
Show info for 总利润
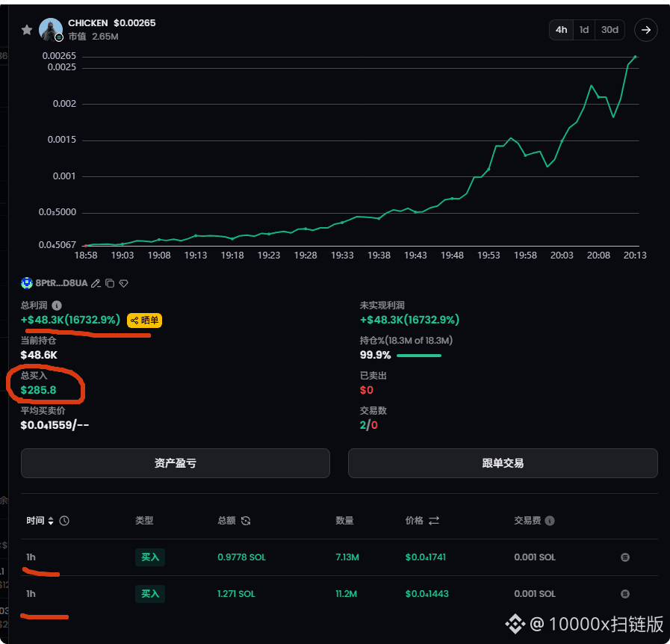57,306
